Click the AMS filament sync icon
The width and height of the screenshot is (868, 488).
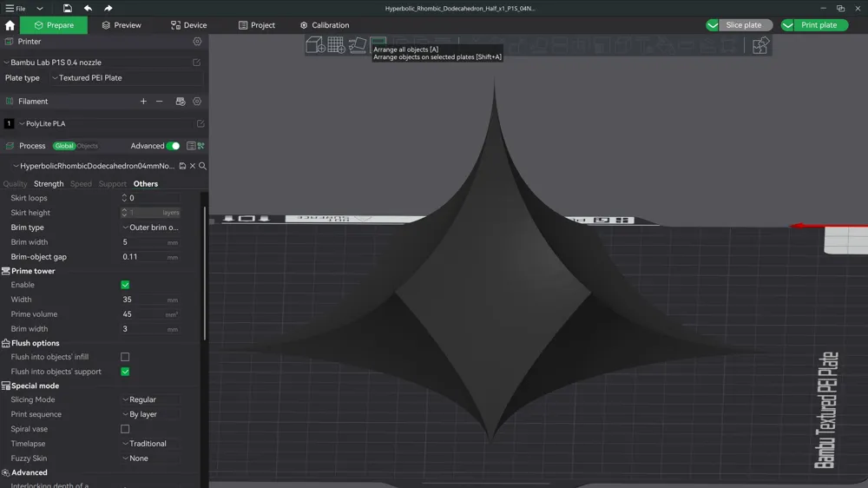180,102
